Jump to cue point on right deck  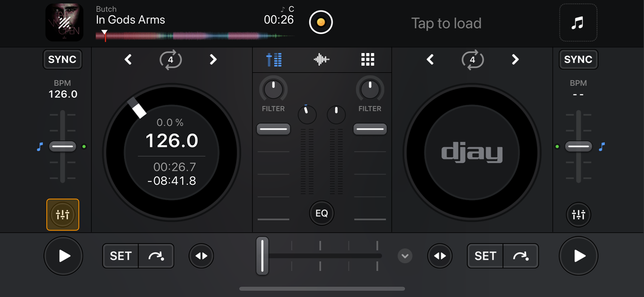521,256
